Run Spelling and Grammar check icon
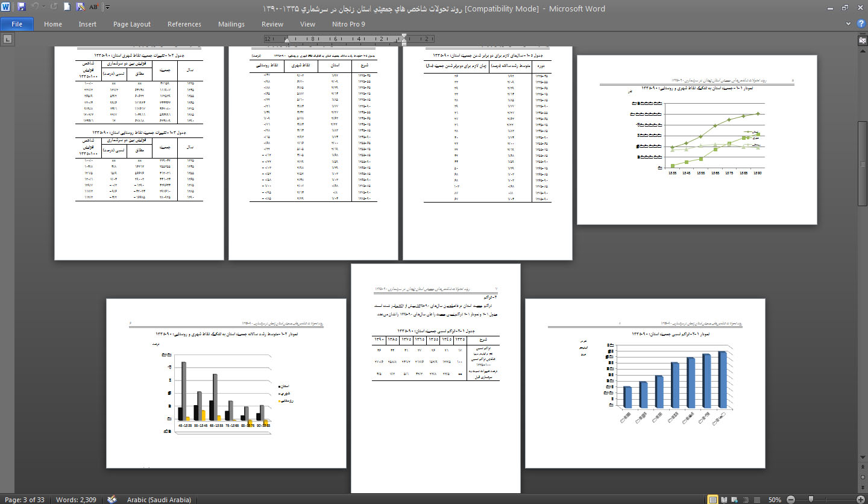Image resolution: width=868 pixels, height=504 pixels. [93, 8]
